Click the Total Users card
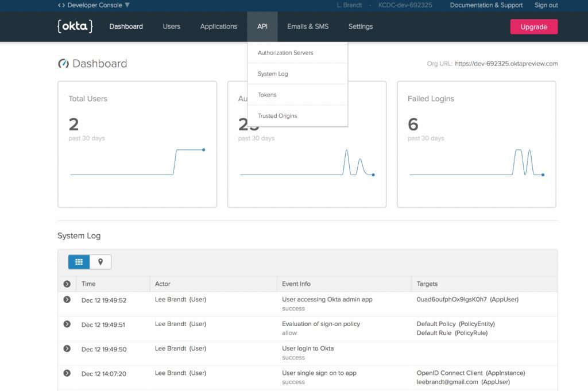The width and height of the screenshot is (588, 391). [x=137, y=144]
